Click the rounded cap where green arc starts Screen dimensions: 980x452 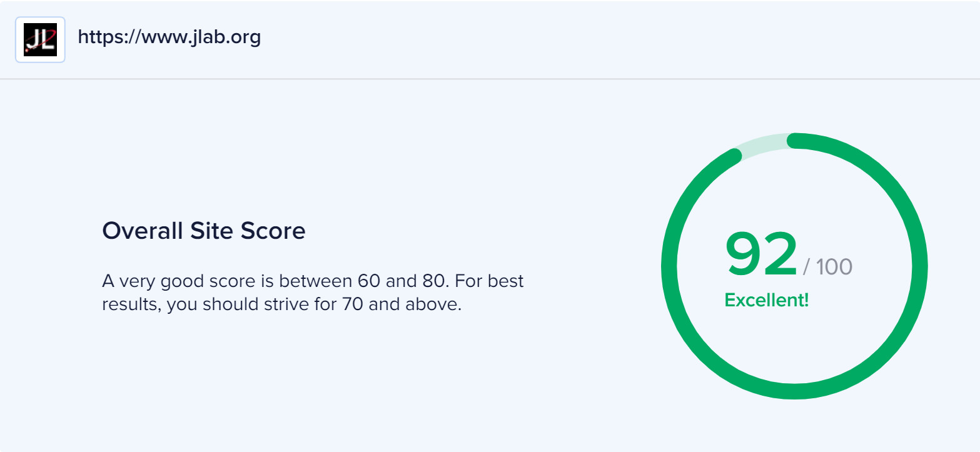click(794, 141)
